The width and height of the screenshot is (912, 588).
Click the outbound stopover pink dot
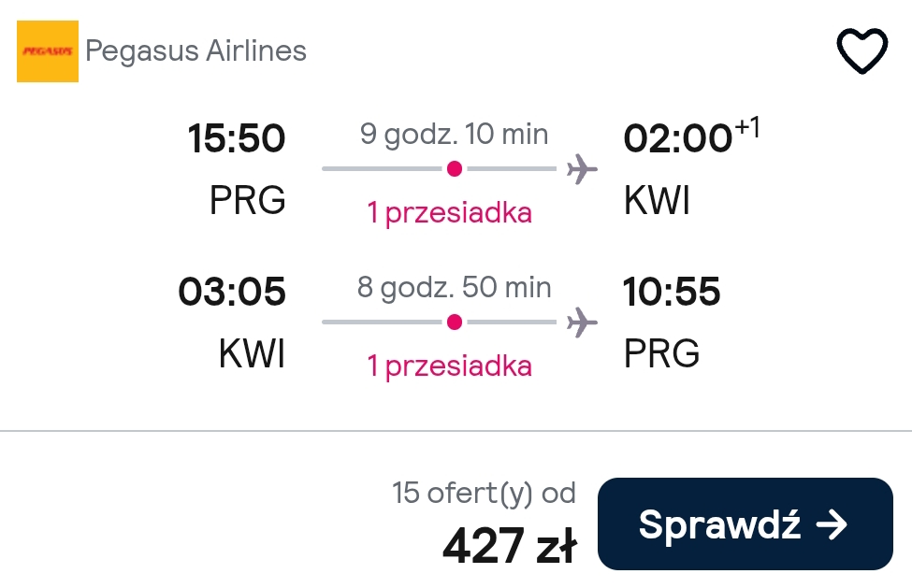coord(455,169)
